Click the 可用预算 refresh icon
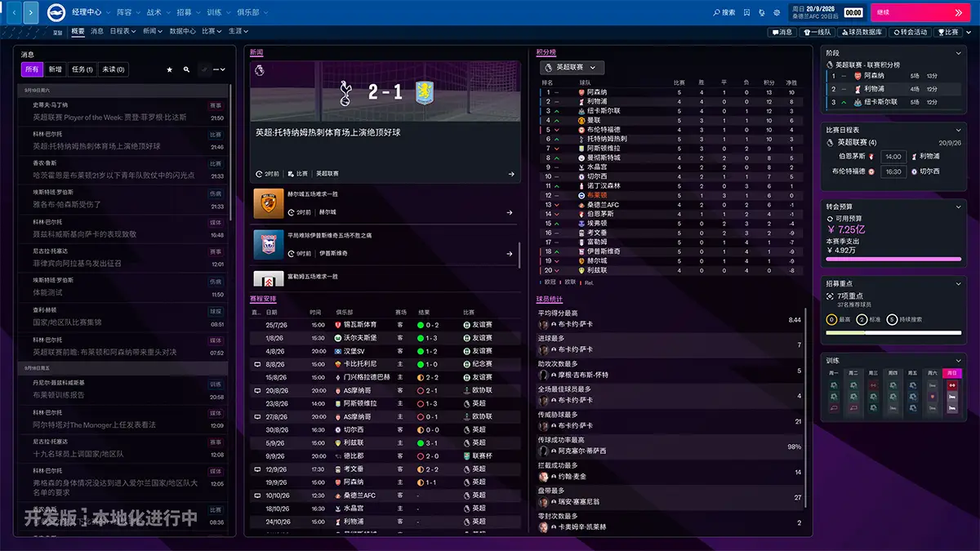980x551 pixels. [x=830, y=219]
